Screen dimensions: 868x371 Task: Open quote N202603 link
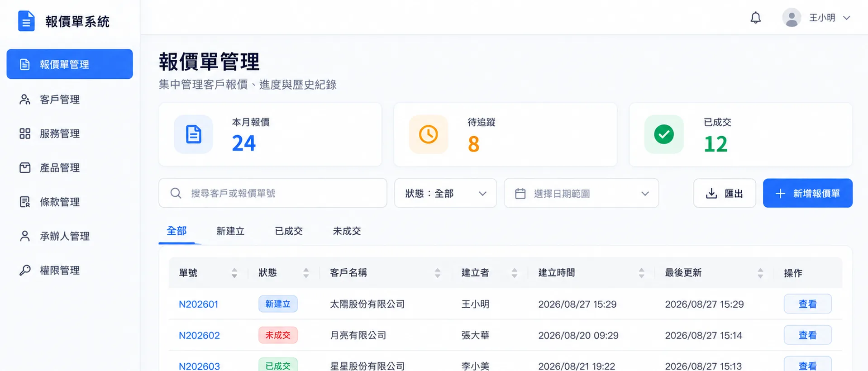tap(199, 366)
